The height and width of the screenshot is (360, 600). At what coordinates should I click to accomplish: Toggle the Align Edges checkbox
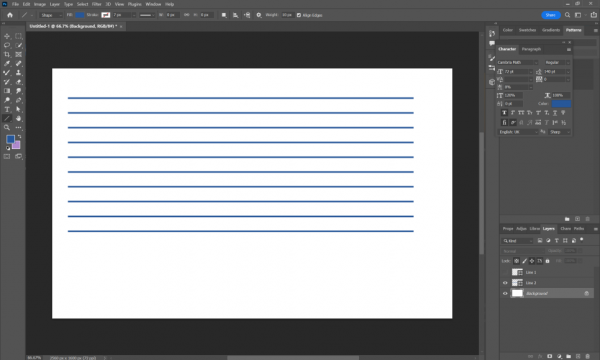tap(299, 15)
